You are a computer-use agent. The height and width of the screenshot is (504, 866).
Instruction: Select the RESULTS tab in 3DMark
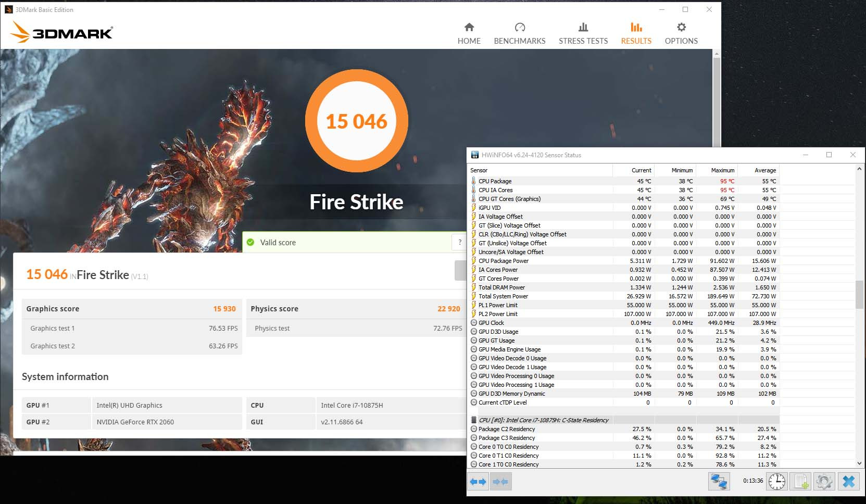tap(636, 33)
